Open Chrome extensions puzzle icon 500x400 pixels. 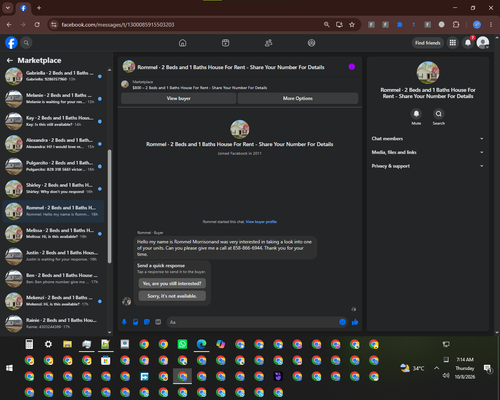pos(456,25)
